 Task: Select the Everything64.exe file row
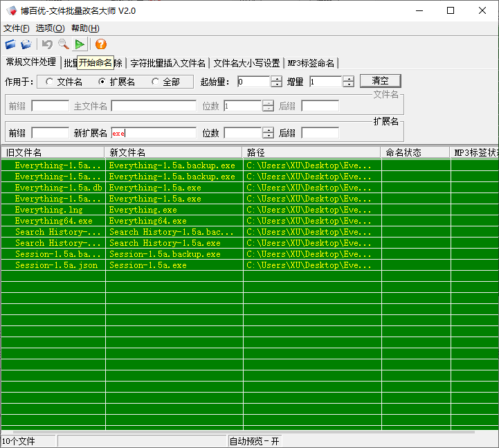point(53,221)
